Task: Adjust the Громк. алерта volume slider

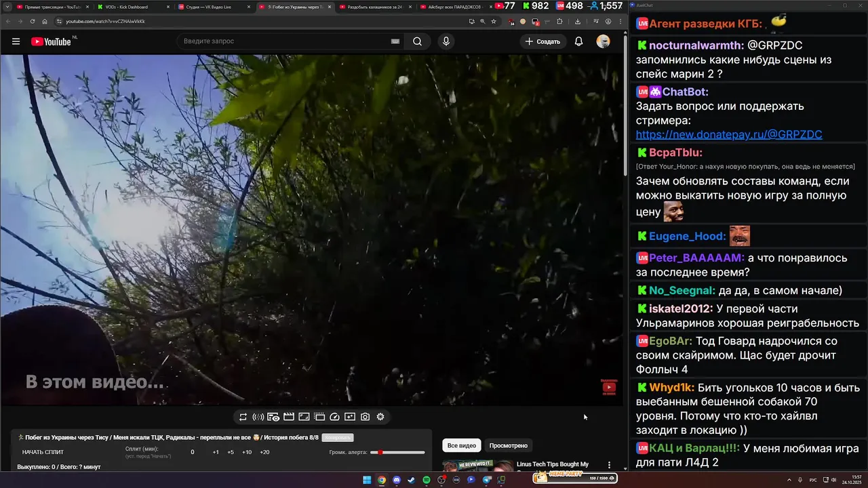Action: coord(399,452)
